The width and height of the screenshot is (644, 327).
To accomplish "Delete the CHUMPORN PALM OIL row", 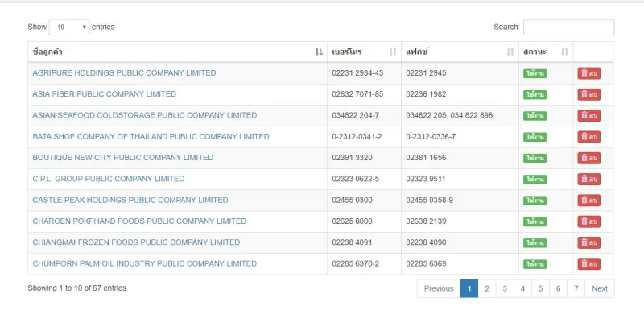I will [589, 263].
